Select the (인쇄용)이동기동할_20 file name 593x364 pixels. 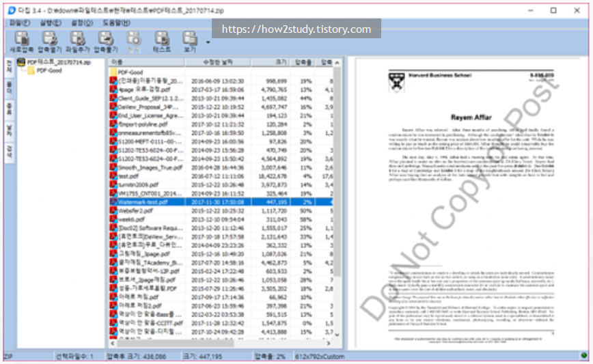click(150, 81)
